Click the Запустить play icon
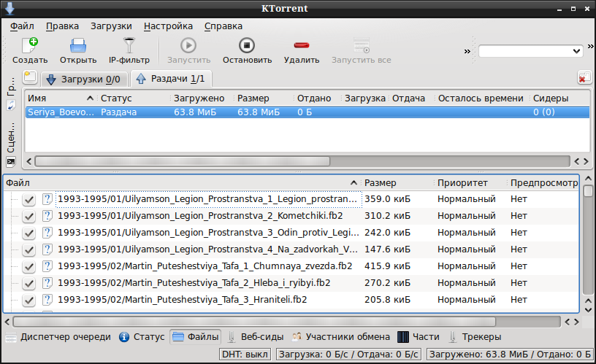Image resolution: width=596 pixels, height=364 pixels. pos(188,51)
